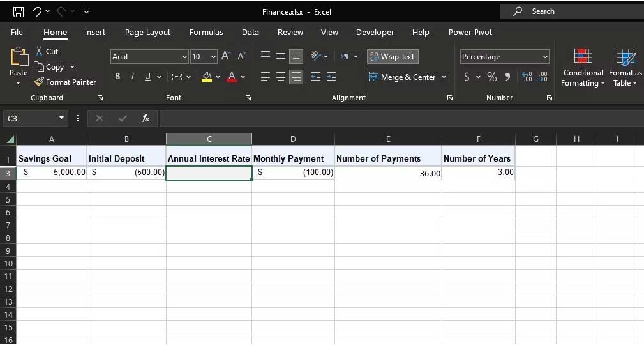644x345 pixels.
Task: Click the Increase Indent icon
Action: click(331, 77)
